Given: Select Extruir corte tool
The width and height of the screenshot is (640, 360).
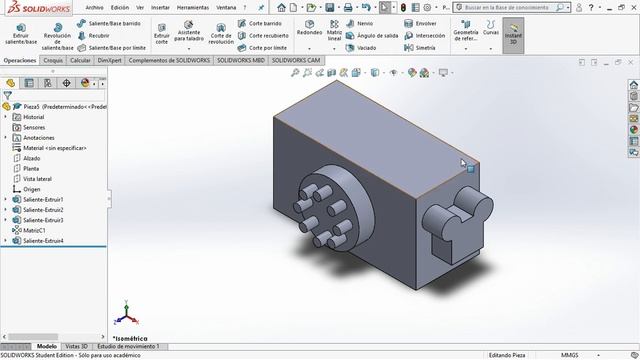Looking at the screenshot, I should [x=162, y=33].
